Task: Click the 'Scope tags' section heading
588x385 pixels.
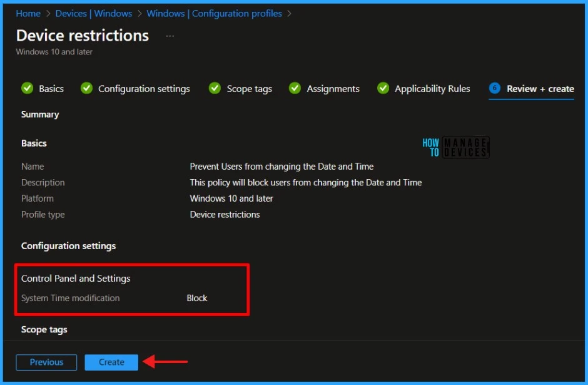Action: 44,329
